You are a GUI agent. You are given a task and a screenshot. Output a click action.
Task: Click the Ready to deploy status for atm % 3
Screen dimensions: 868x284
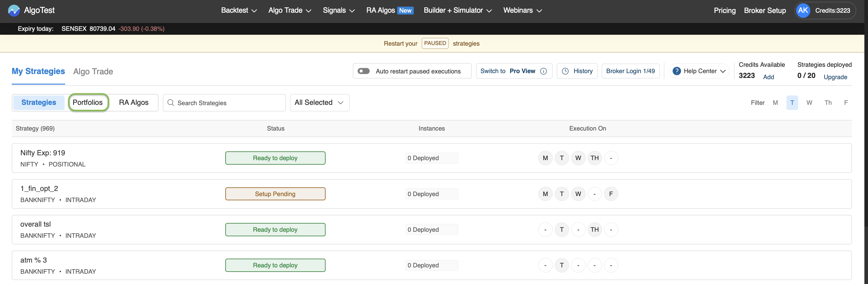pos(275,265)
